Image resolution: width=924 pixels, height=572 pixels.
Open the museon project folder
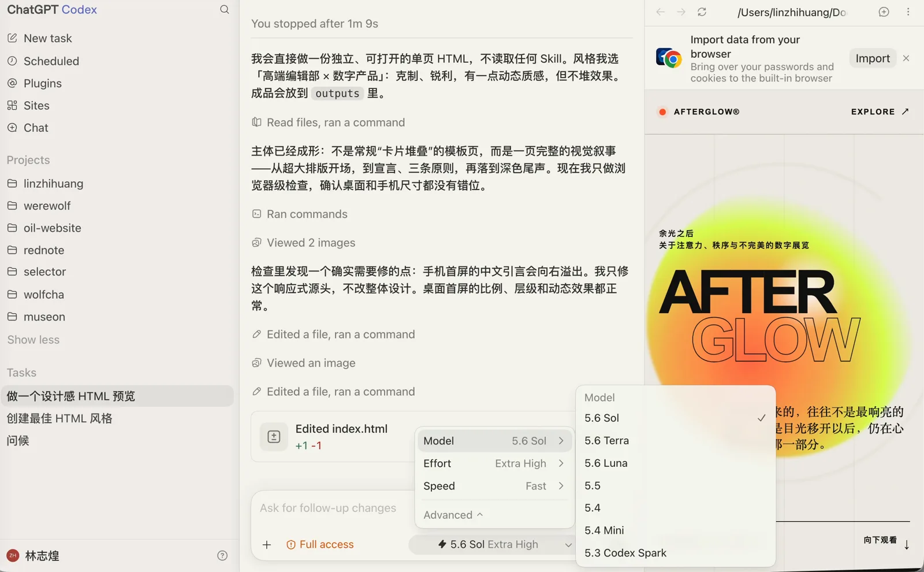click(36, 317)
